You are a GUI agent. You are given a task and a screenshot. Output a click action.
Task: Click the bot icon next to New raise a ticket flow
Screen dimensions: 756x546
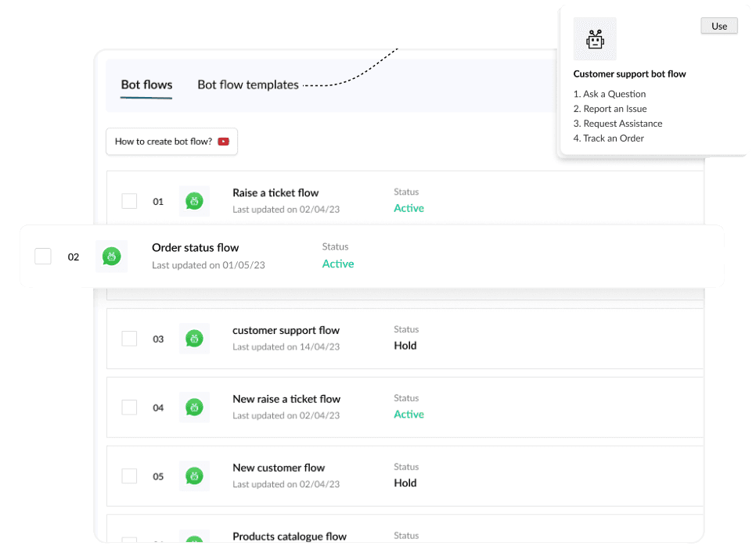pyautogui.click(x=194, y=408)
